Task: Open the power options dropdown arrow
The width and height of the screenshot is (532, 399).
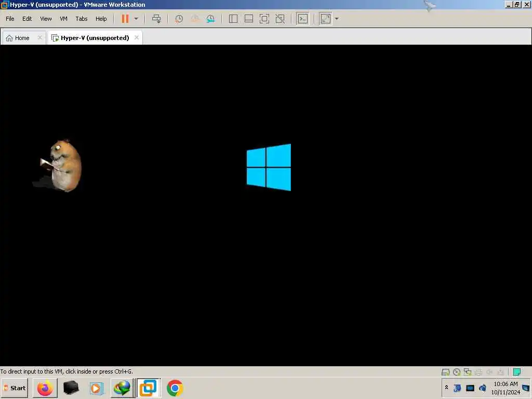Action: (x=136, y=19)
